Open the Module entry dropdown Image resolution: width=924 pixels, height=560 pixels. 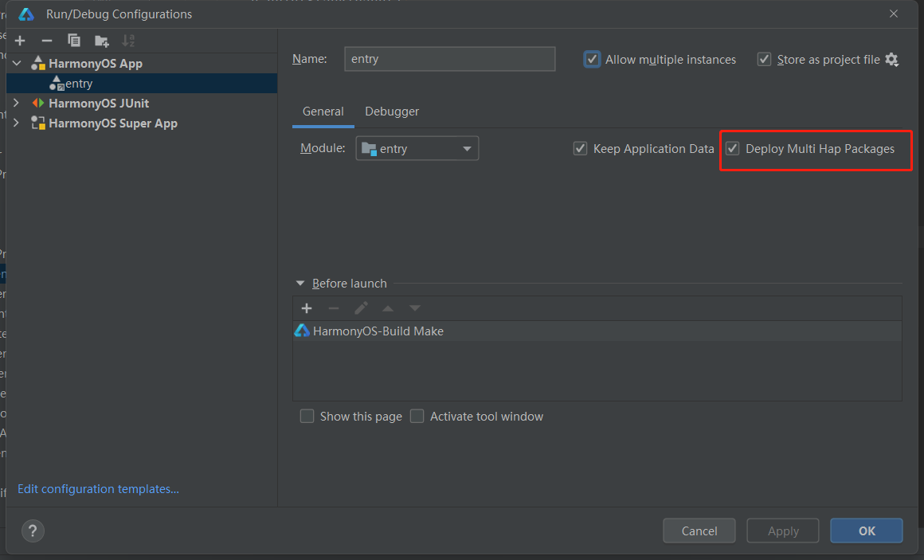tap(417, 148)
